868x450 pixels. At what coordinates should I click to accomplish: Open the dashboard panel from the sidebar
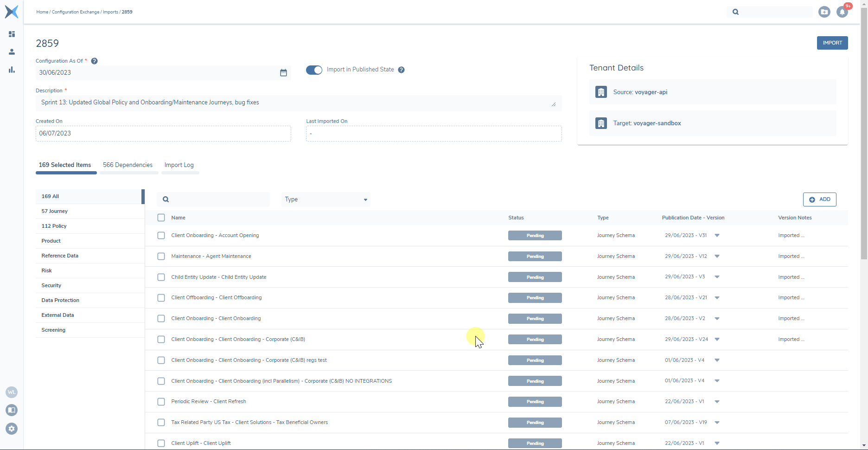(x=12, y=34)
